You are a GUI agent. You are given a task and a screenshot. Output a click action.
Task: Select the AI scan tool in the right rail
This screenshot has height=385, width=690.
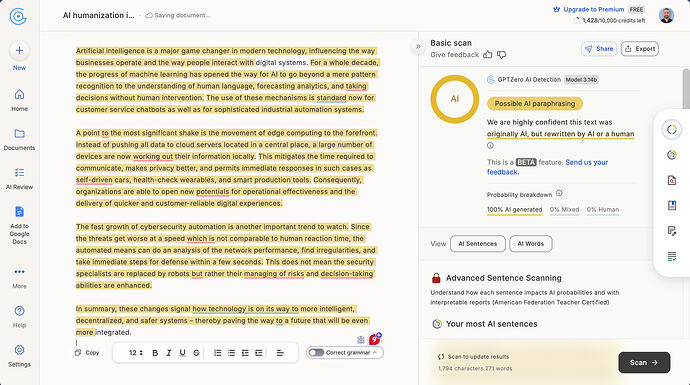(672, 129)
